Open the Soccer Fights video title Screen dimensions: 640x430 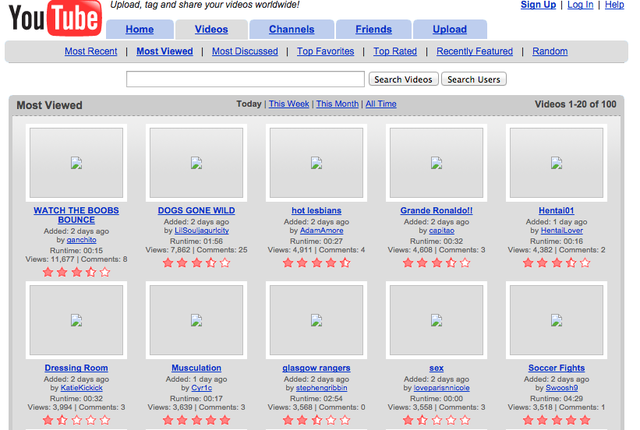coord(556,368)
